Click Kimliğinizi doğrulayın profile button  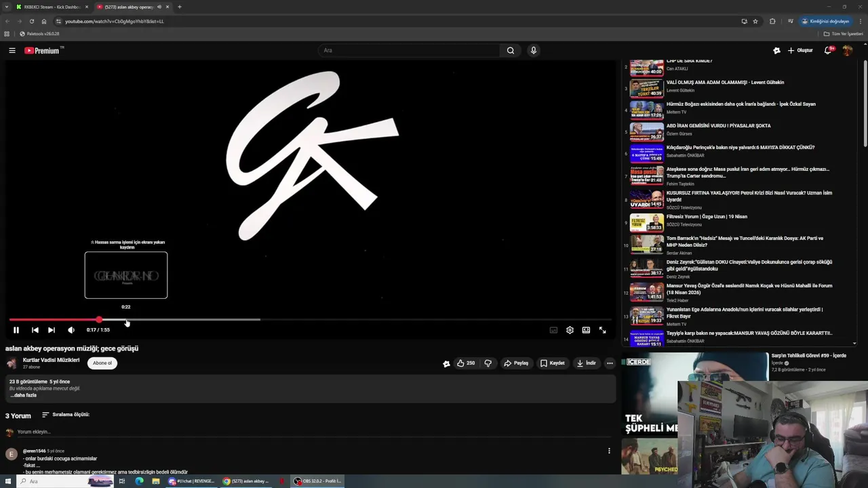pos(825,21)
